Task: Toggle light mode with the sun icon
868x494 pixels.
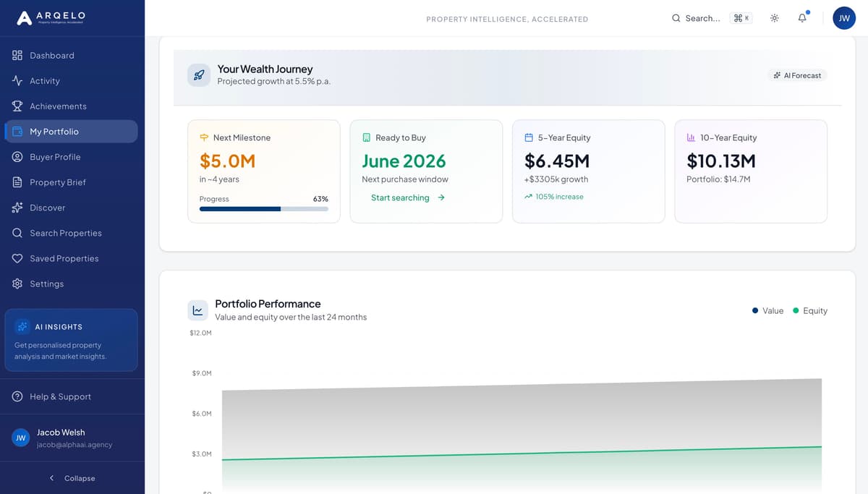Action: (x=774, y=18)
